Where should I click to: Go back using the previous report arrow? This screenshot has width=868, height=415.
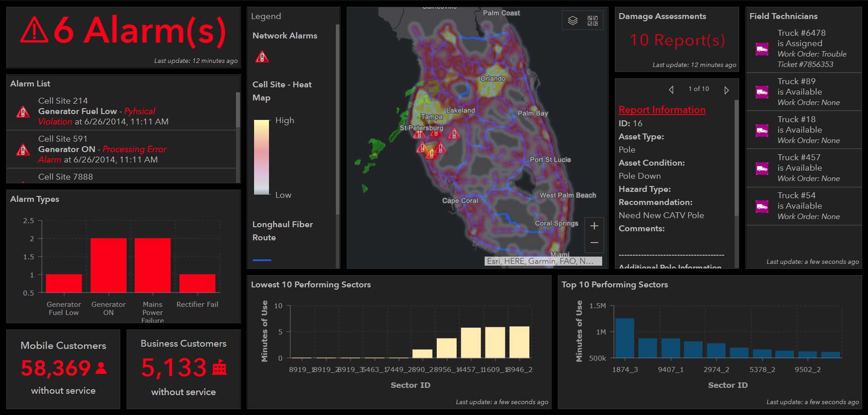click(671, 90)
